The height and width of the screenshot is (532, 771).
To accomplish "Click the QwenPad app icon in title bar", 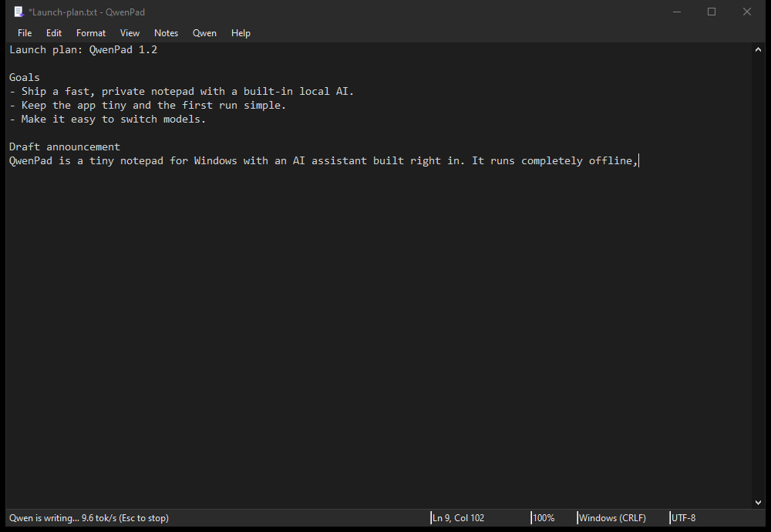I will 19,12.
